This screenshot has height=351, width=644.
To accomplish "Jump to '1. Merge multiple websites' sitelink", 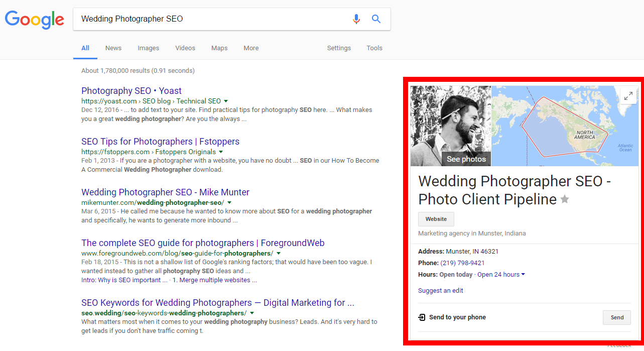I will tap(214, 280).
